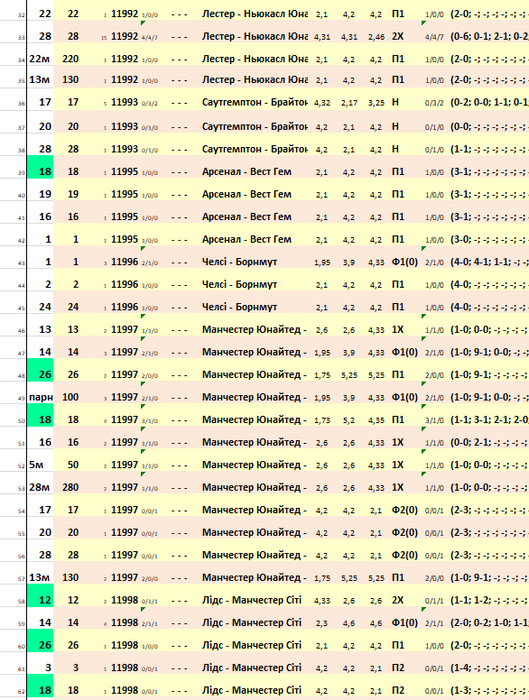Click the cell with value 220

[71, 58]
